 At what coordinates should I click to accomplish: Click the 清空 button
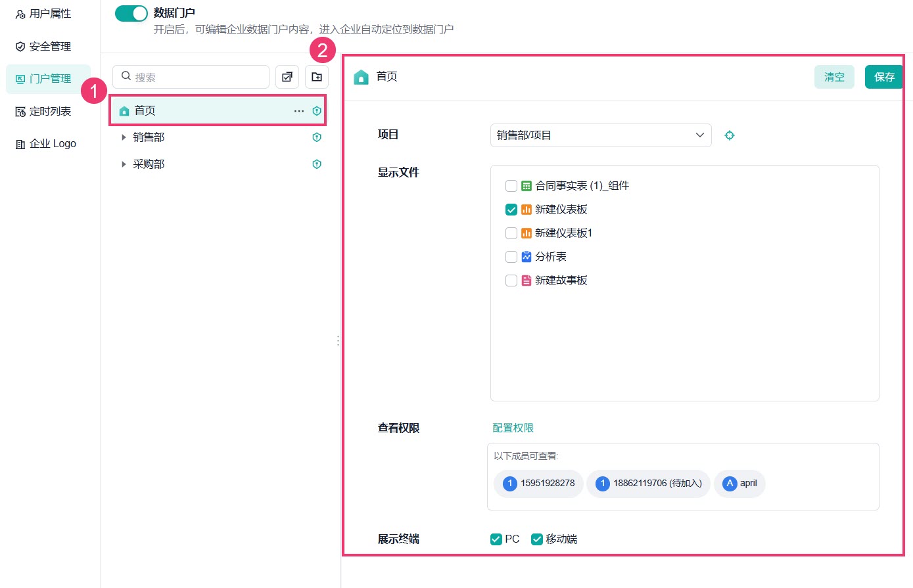click(x=835, y=77)
